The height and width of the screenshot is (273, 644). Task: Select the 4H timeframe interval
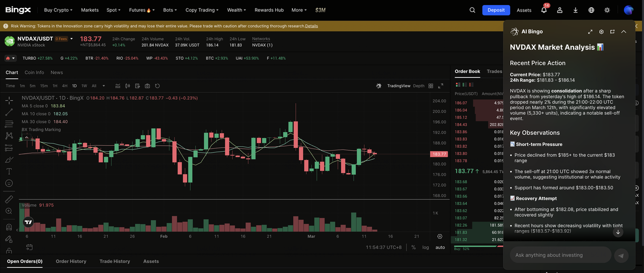(x=64, y=86)
